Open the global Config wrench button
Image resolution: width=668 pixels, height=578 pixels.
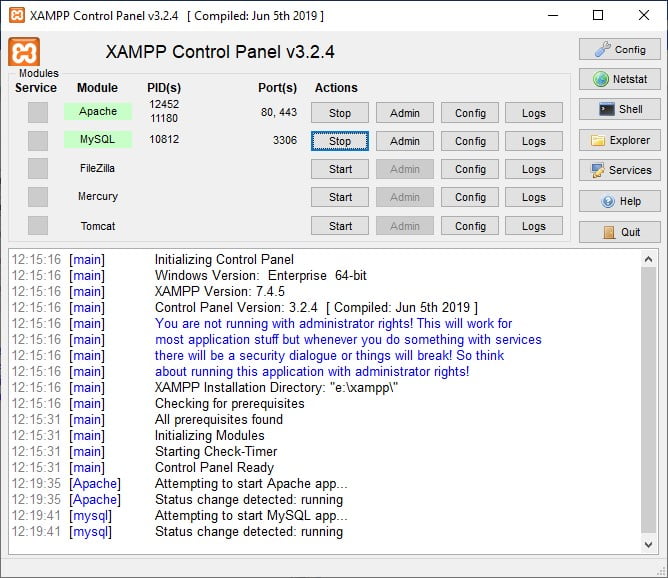click(x=619, y=49)
